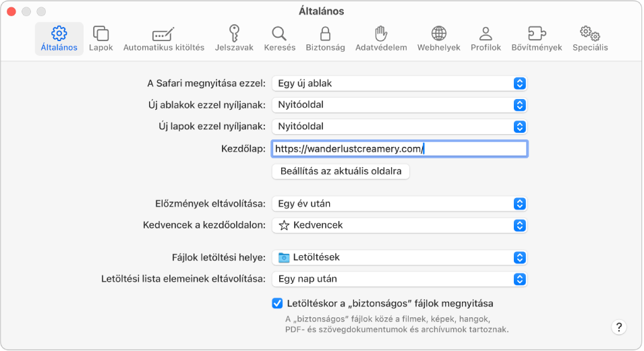
Task: Click the Kezdőlap URL input field
Action: pos(399,149)
